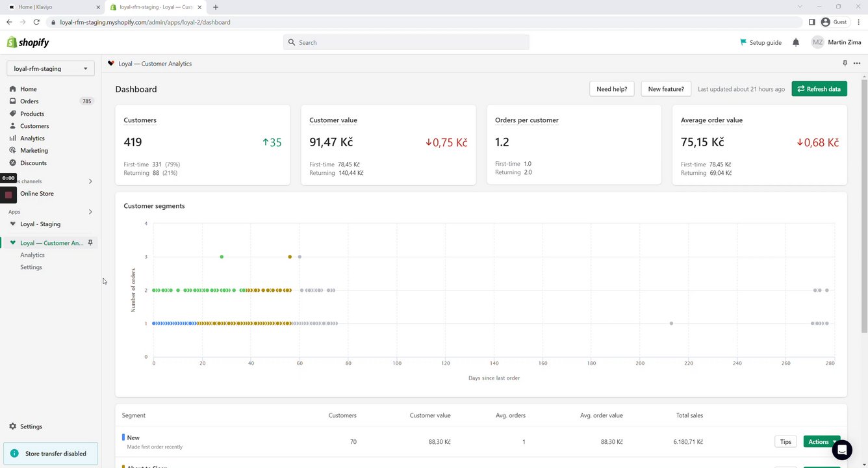Click the browser forward arrow
Viewport: 868px width, 468px height.
tap(23, 22)
